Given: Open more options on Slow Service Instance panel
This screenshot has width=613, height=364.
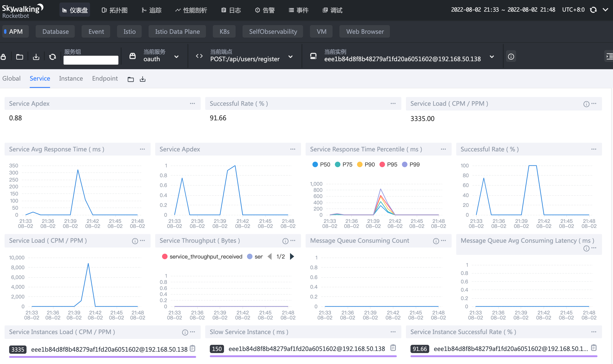Looking at the screenshot, I should (x=393, y=332).
